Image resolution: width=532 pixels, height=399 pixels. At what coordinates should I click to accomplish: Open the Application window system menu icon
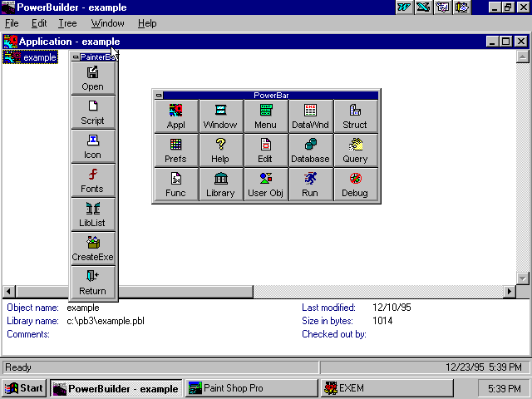(10, 42)
